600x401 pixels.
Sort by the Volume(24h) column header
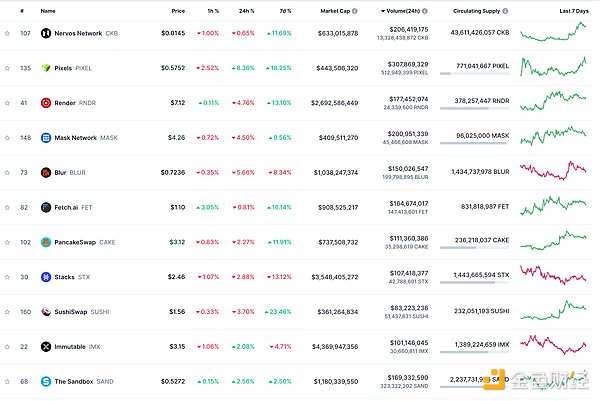(x=407, y=11)
